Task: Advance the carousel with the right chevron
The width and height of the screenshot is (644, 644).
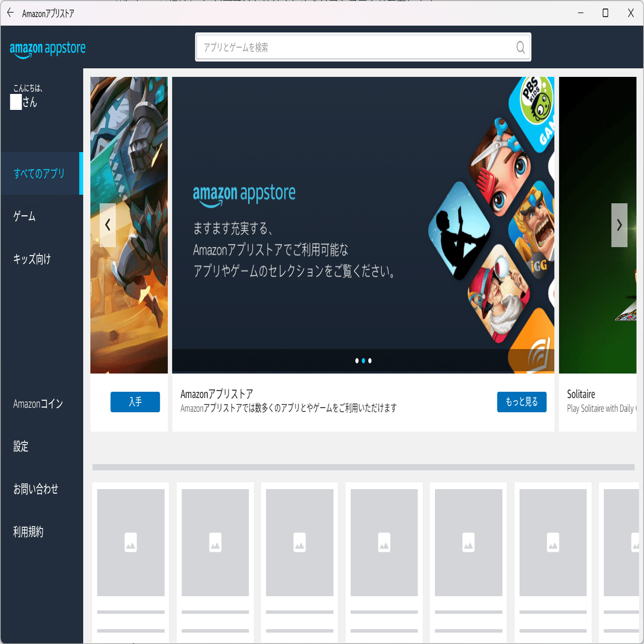Action: point(619,224)
